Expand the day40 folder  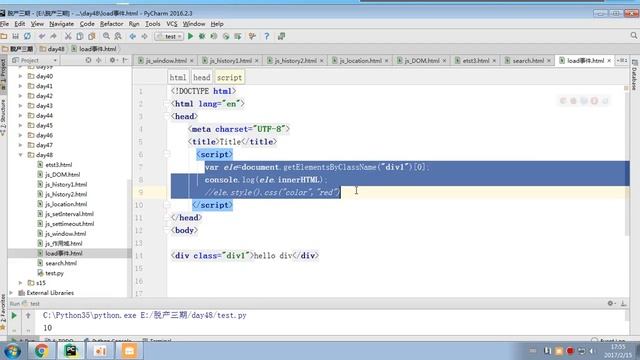pyautogui.click(x=20, y=76)
